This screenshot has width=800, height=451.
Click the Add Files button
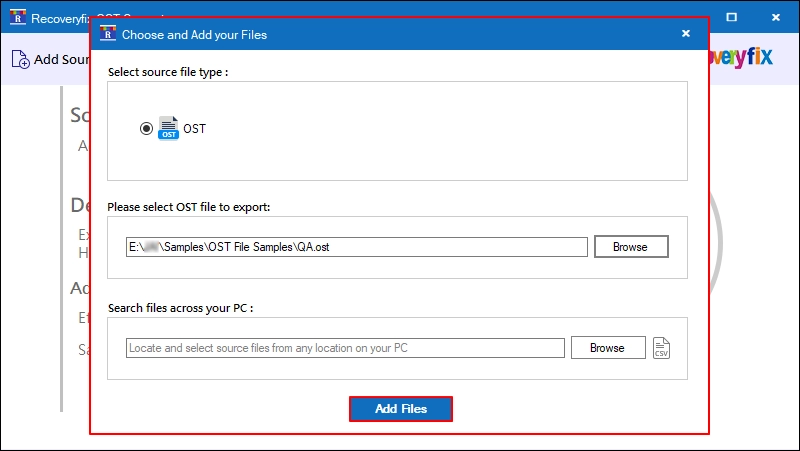pyautogui.click(x=401, y=409)
